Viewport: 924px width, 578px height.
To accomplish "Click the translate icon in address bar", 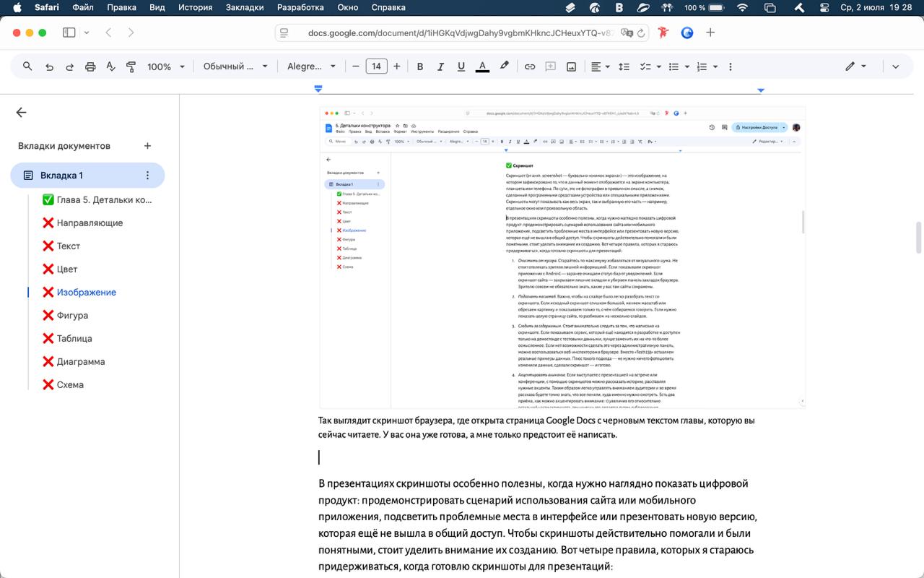I will click(626, 33).
